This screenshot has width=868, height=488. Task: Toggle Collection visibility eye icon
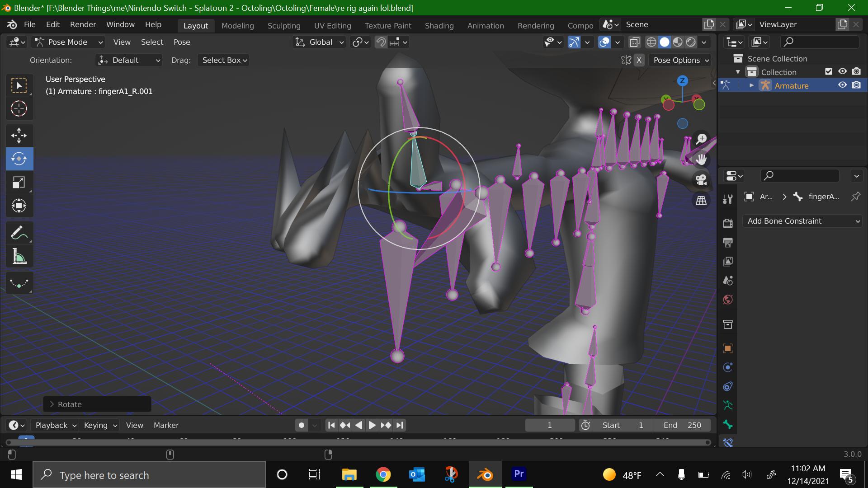coord(842,71)
